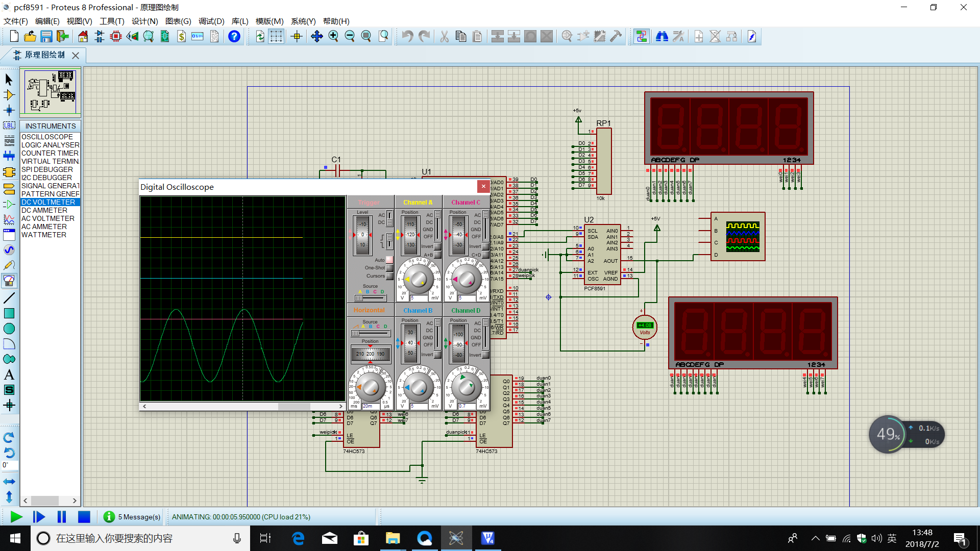This screenshot has height=551, width=980.
Task: View the 5 Message(s) log
Action: 132,517
